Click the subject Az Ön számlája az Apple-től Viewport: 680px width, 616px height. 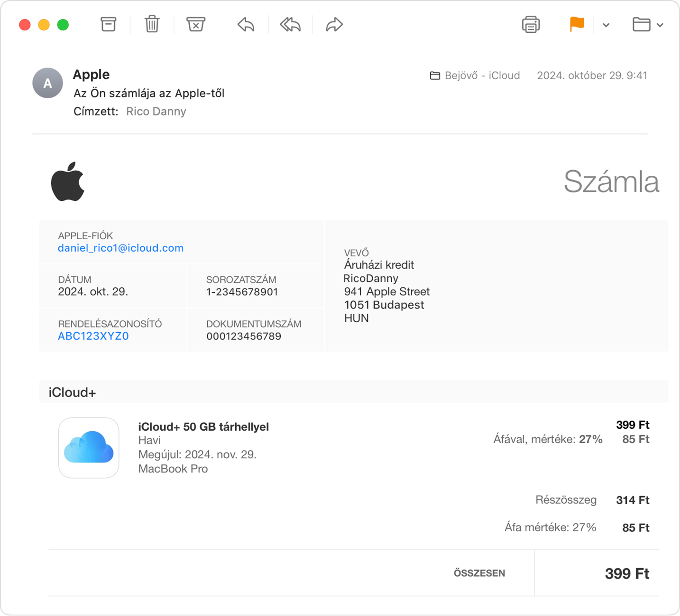149,93
